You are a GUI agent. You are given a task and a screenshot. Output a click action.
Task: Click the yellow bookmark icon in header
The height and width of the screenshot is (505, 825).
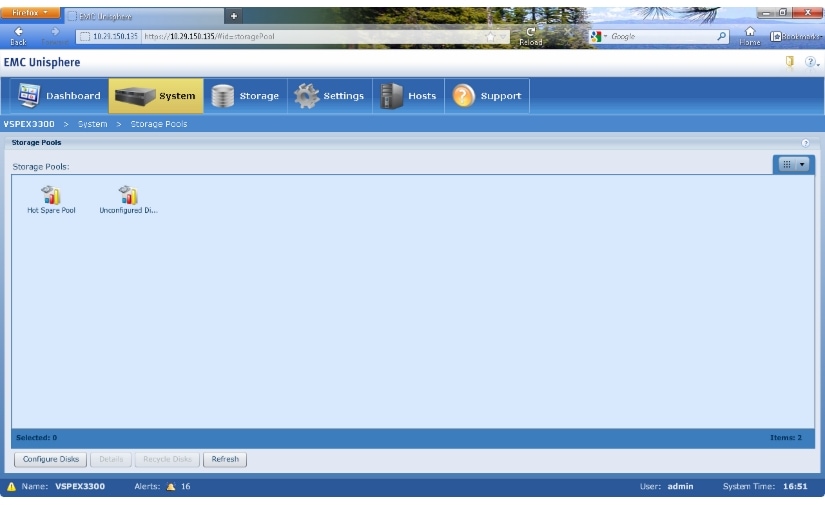tap(790, 62)
